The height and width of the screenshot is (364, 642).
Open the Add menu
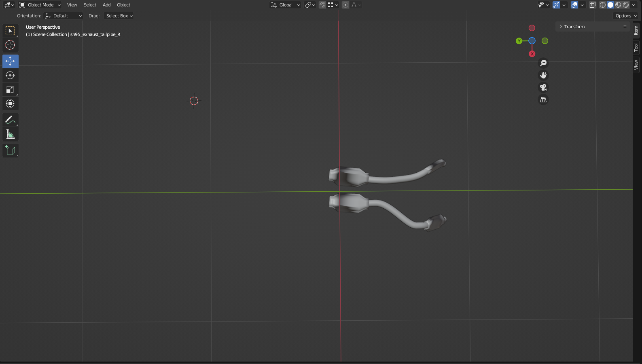[x=107, y=5]
